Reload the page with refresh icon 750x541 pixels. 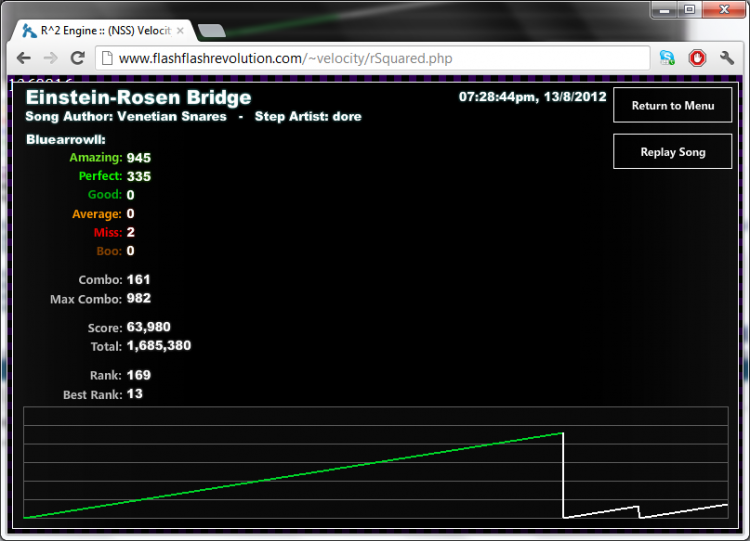77,58
